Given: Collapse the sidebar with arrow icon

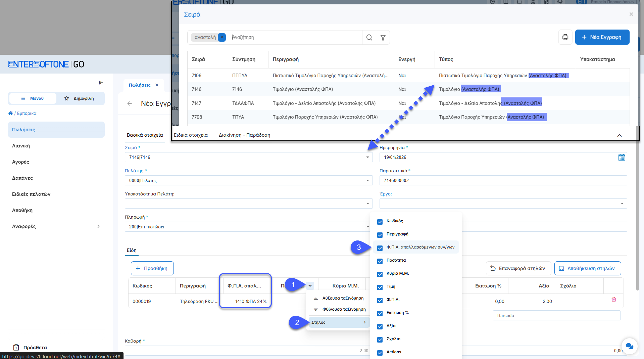Looking at the screenshot, I should coord(101,83).
